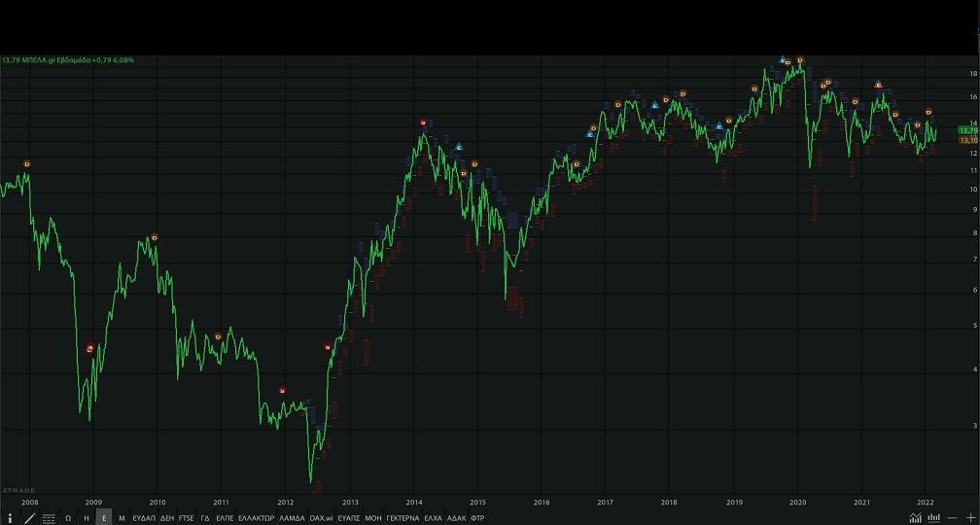The height and width of the screenshot is (525, 980).
Task: Open the bar chart with underline icon
Action: click(933, 517)
